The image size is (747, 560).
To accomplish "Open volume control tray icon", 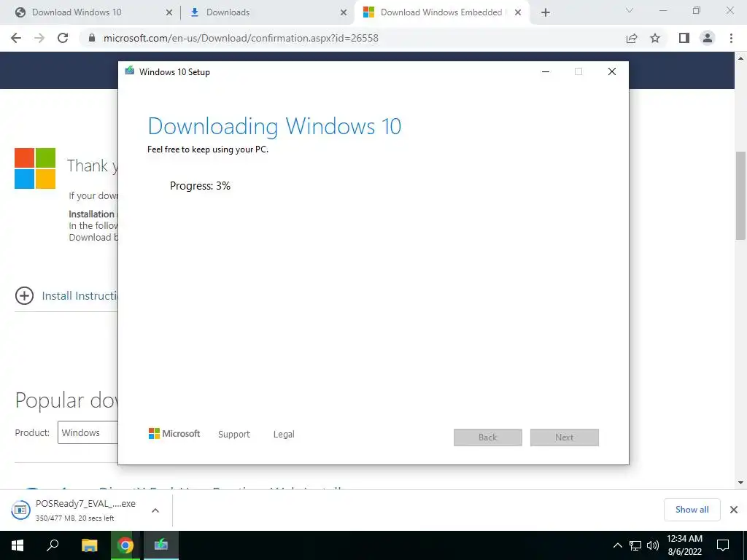I will (x=653, y=545).
